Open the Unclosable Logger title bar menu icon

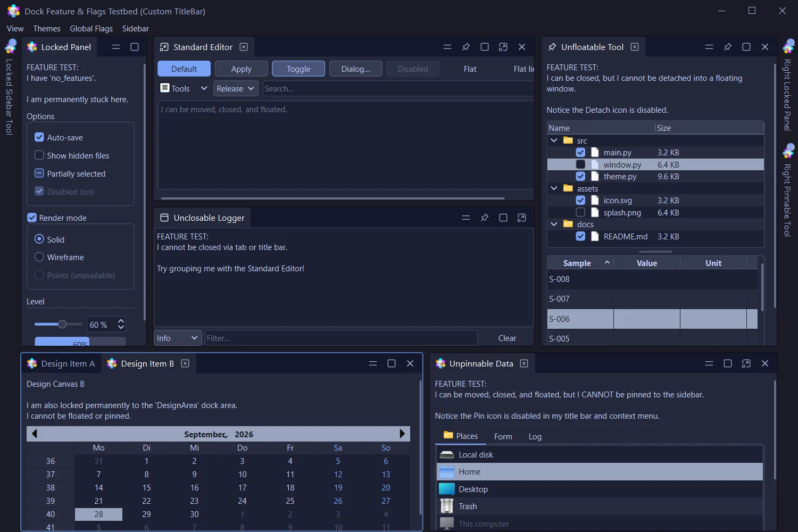[466, 218]
